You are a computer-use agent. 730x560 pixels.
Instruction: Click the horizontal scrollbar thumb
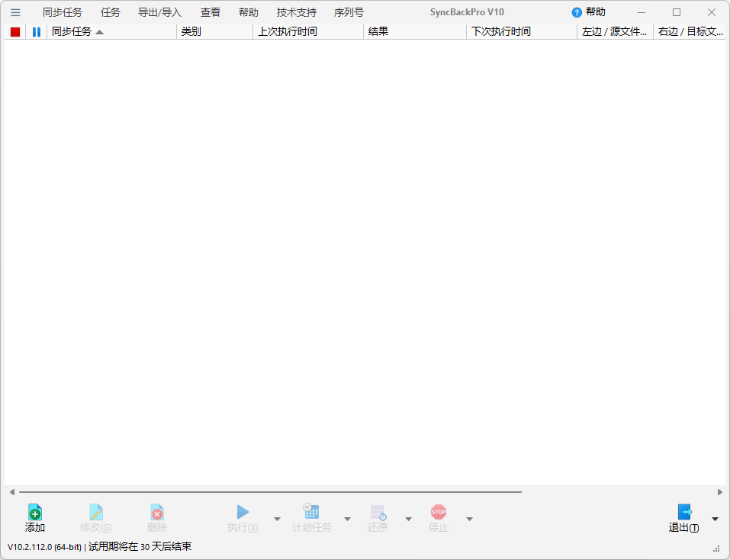coord(271,492)
